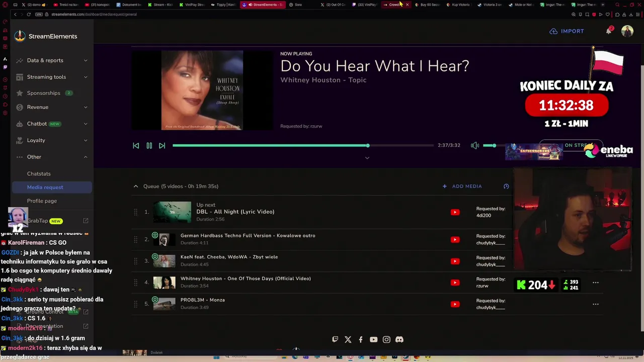The image size is (644, 362).
Task: Expand the Loyalty menu
Action: pos(52,140)
